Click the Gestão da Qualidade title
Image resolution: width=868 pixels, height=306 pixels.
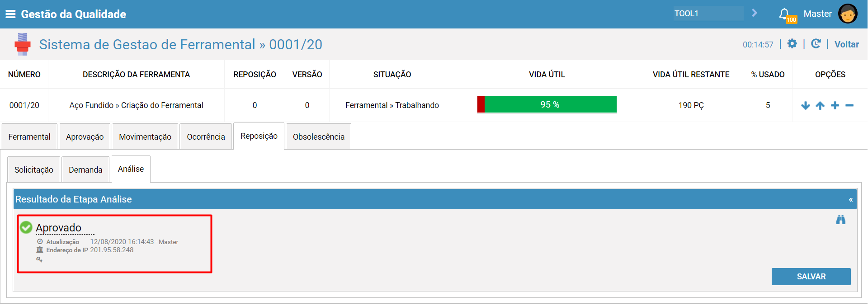74,14
